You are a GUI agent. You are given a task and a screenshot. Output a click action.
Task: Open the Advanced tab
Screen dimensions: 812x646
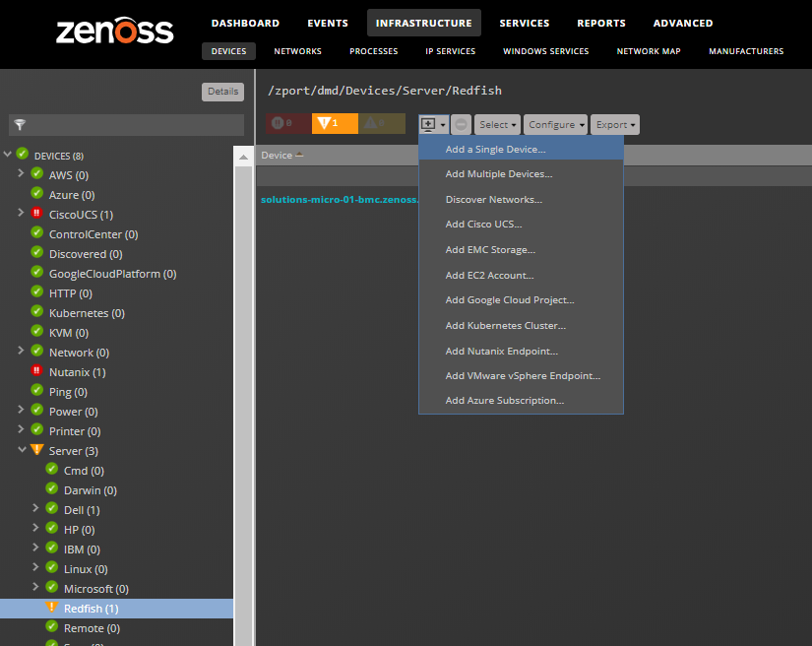683,23
